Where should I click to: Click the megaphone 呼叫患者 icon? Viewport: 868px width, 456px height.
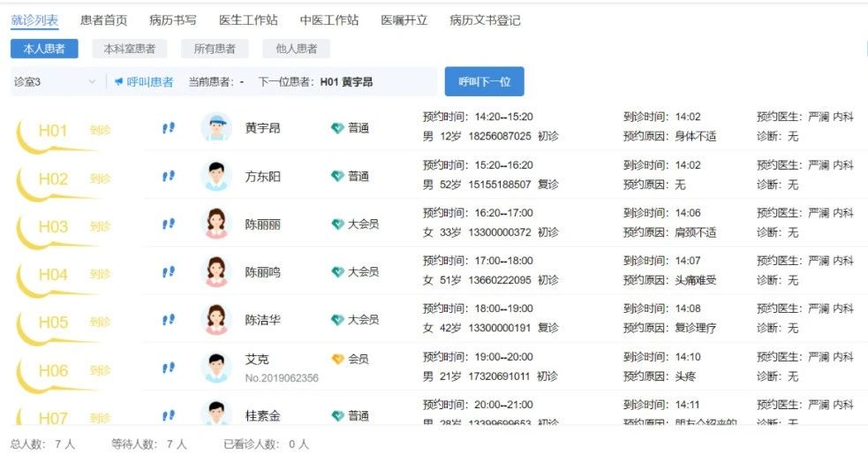point(118,82)
